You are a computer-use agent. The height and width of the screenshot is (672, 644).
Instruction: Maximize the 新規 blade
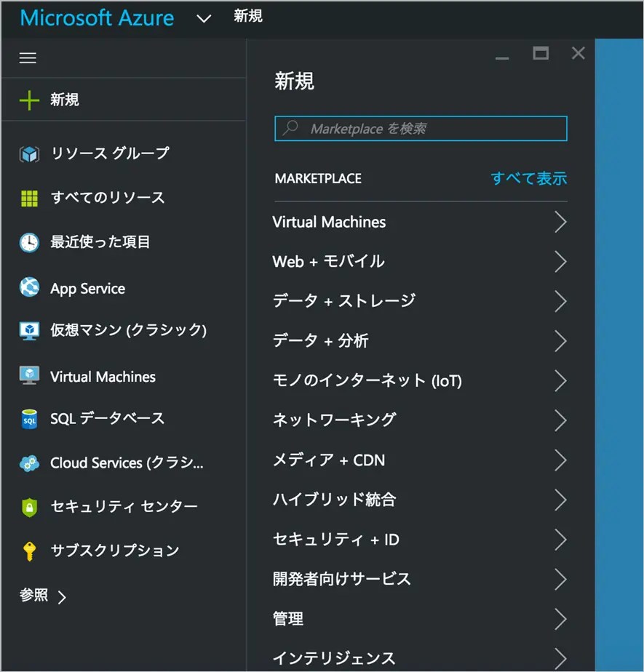click(541, 53)
